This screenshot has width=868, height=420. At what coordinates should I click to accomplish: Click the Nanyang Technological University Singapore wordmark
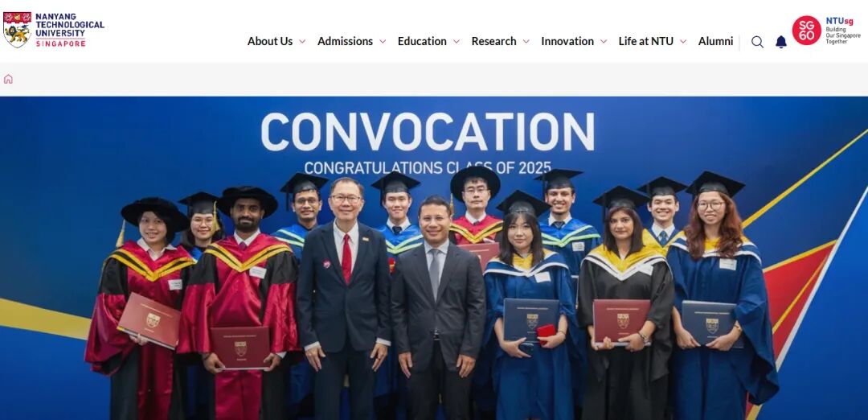(70, 30)
